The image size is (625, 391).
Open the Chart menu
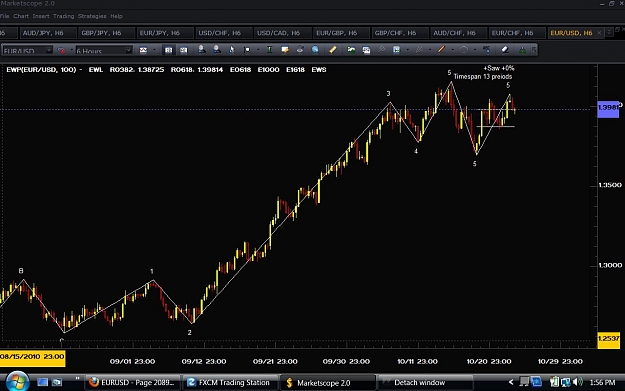click(x=21, y=16)
